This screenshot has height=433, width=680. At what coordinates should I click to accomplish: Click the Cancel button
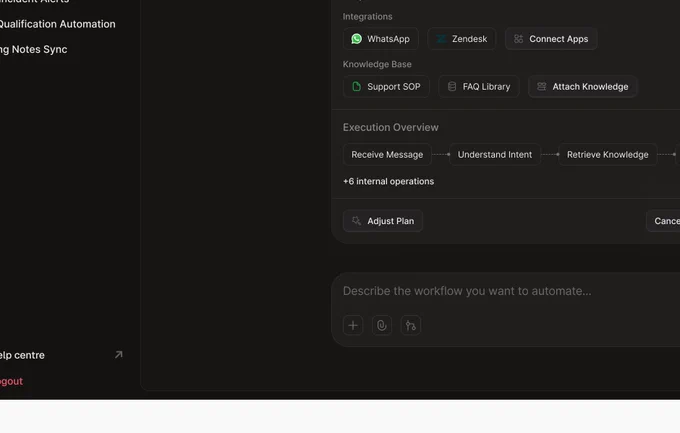[x=663, y=221]
